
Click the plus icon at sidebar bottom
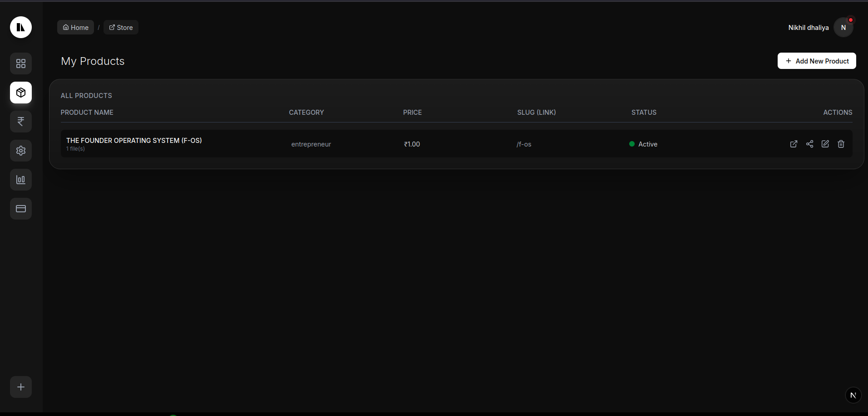(20, 387)
